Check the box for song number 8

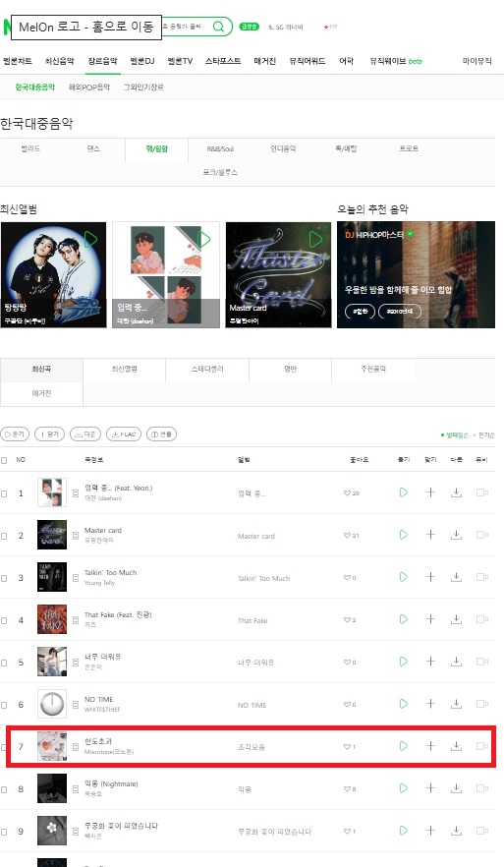4,789
